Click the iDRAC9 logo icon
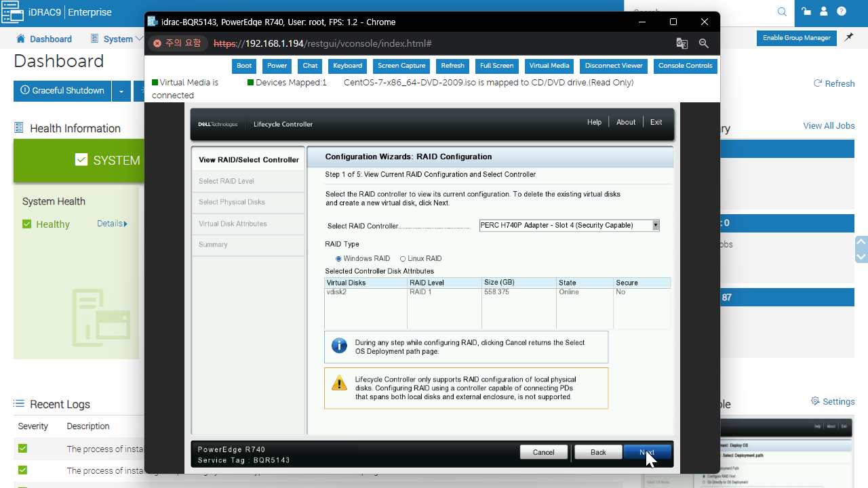The height and width of the screenshot is (488, 868). [x=13, y=12]
